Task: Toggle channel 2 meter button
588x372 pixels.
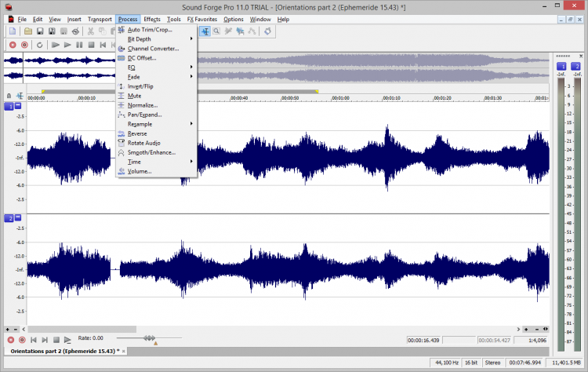Action: pos(576,67)
